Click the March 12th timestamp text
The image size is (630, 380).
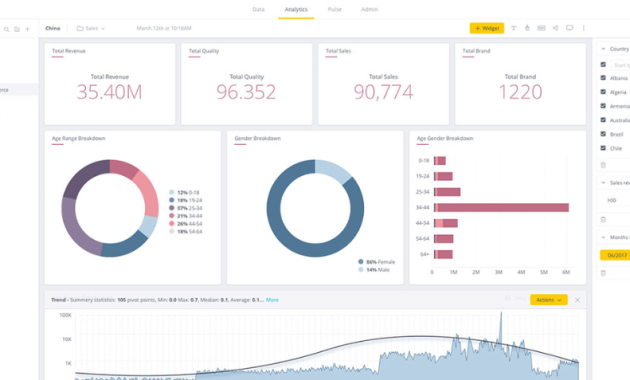click(x=164, y=28)
